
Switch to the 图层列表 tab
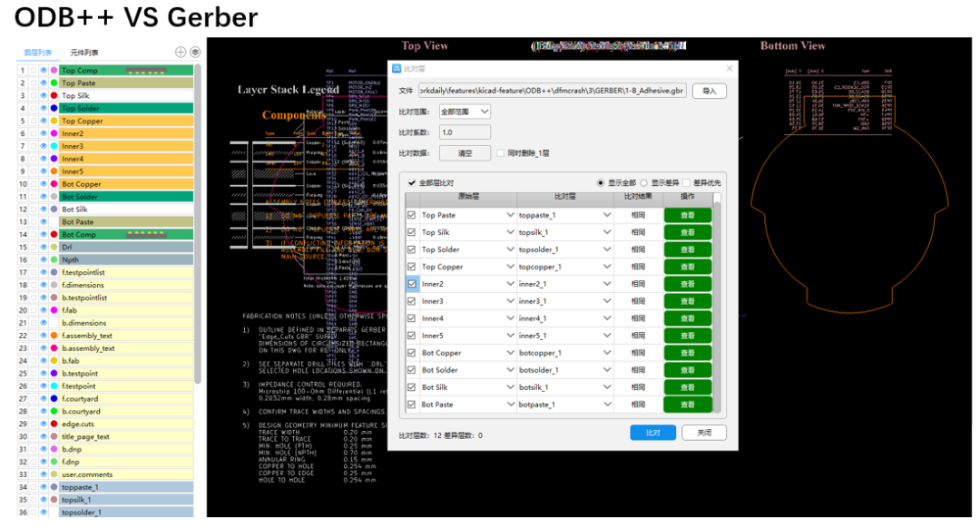pyautogui.click(x=37, y=53)
